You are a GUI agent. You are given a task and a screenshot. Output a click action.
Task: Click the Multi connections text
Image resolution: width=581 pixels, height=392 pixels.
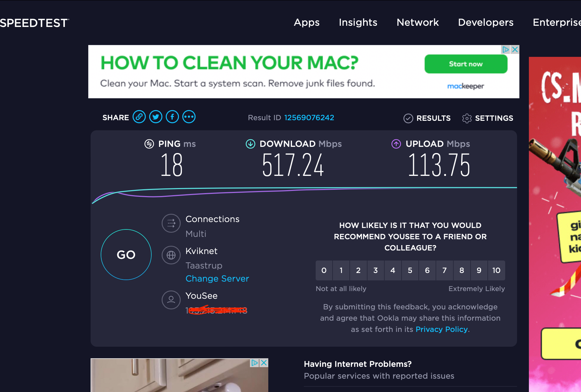pyautogui.click(x=196, y=234)
